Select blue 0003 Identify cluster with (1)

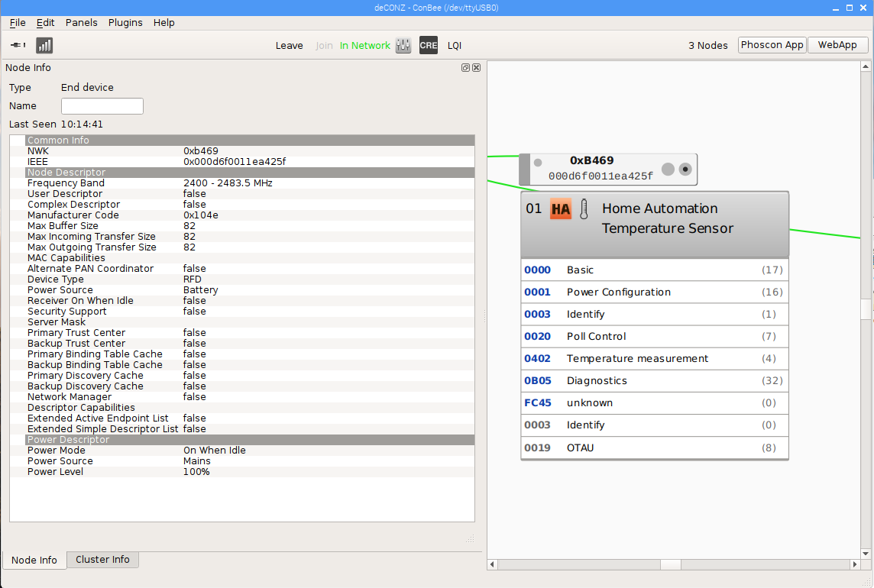[655, 315]
